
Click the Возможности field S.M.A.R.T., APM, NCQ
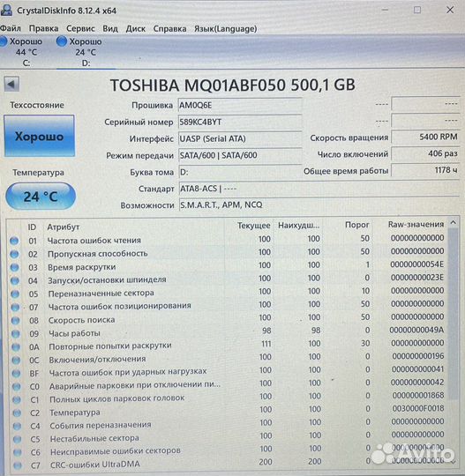pyautogui.click(x=319, y=205)
